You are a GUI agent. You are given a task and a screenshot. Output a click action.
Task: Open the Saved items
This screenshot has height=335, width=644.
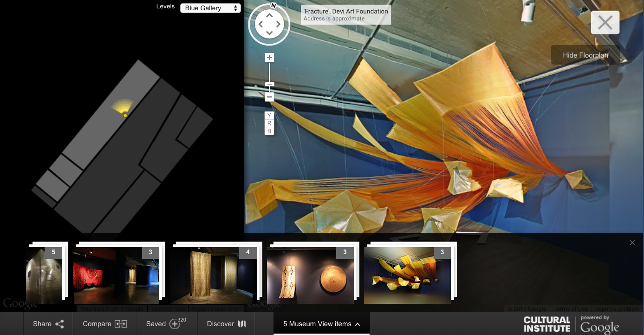[167, 324]
